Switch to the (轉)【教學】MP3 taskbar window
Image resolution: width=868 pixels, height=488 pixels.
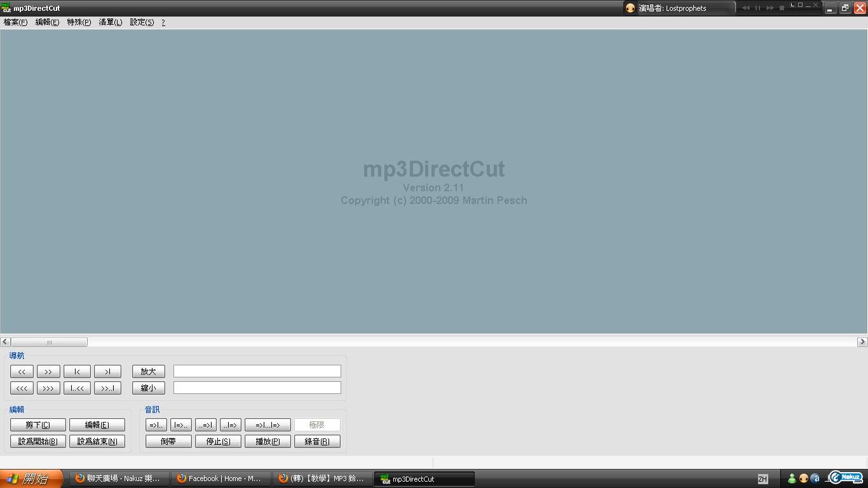pyautogui.click(x=322, y=478)
